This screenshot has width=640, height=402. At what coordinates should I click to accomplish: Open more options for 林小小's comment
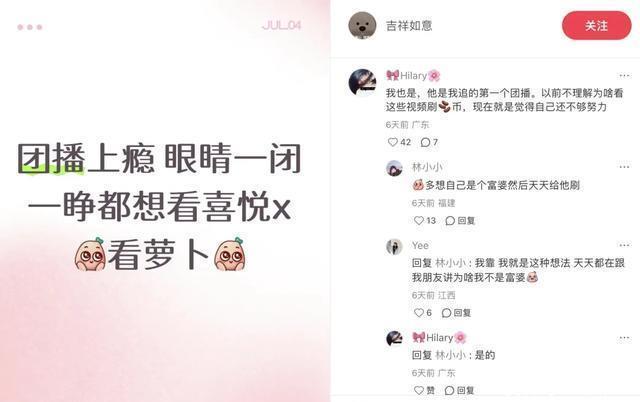coord(624,167)
